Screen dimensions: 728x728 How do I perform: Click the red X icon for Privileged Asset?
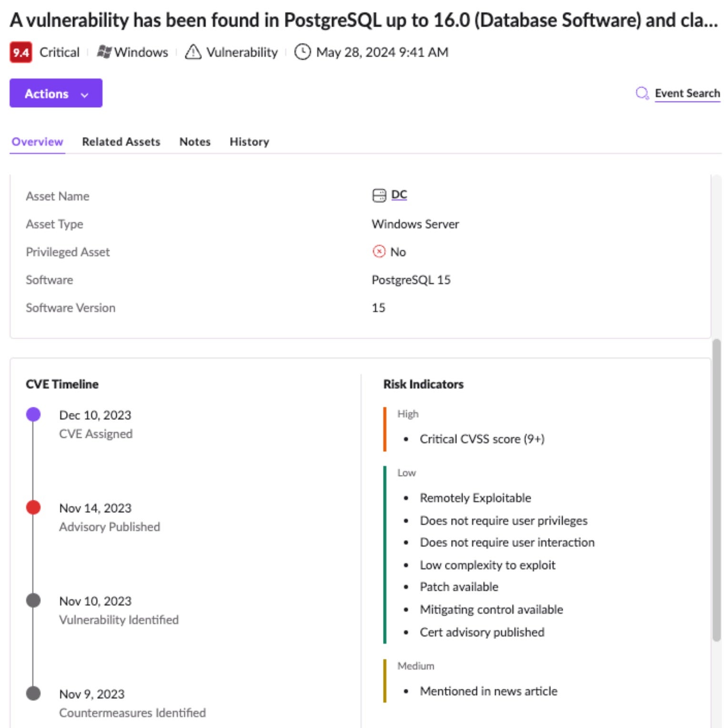[379, 252]
